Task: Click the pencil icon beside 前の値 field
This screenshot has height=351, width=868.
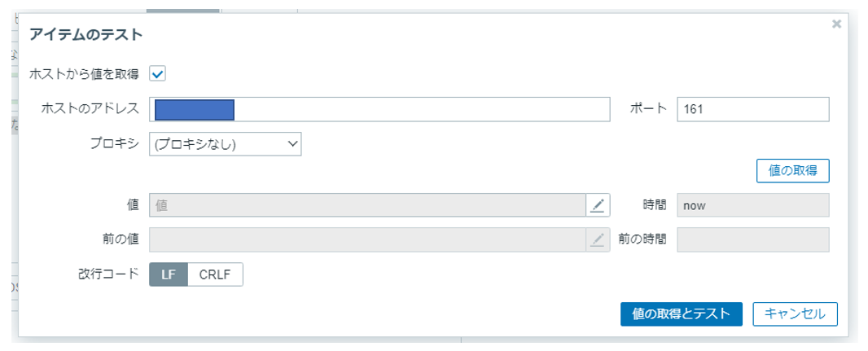Action: [598, 239]
